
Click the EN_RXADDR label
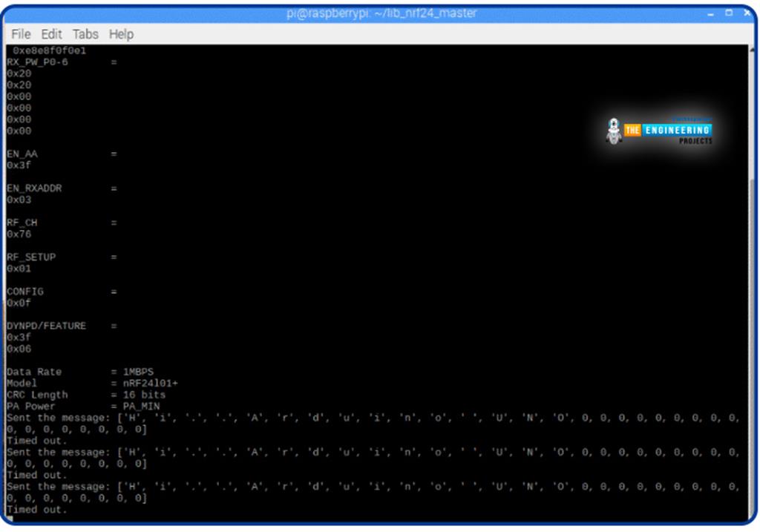[x=34, y=188]
